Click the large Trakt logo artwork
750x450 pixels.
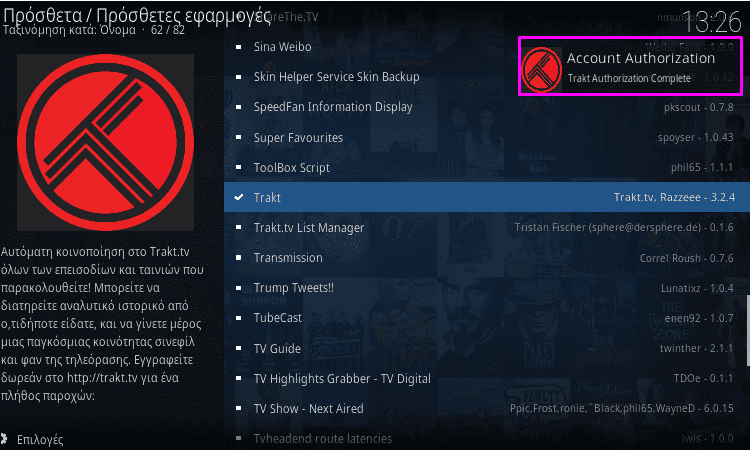coord(105,142)
